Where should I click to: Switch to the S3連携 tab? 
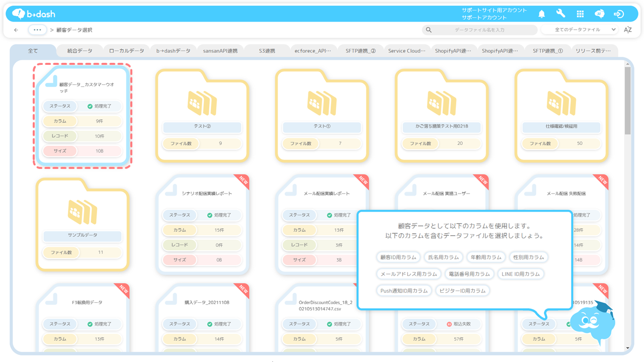coord(267,51)
